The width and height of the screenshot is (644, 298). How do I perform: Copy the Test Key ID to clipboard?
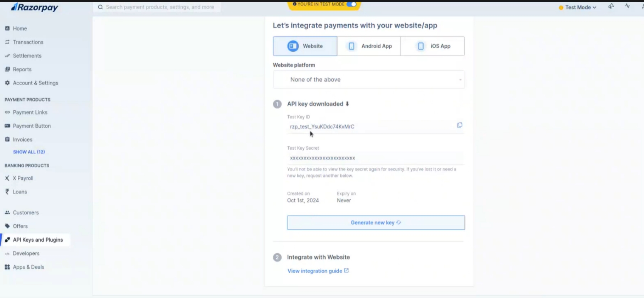459,125
